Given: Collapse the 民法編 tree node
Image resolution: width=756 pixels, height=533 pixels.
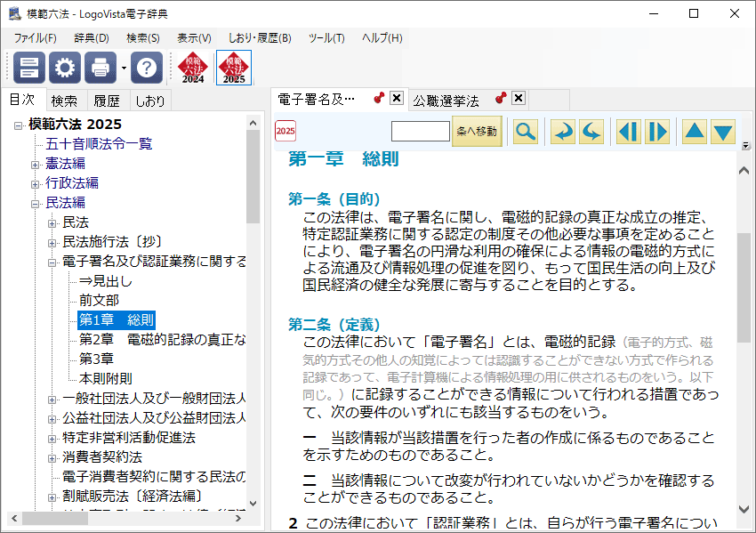Looking at the screenshot, I should (35, 204).
